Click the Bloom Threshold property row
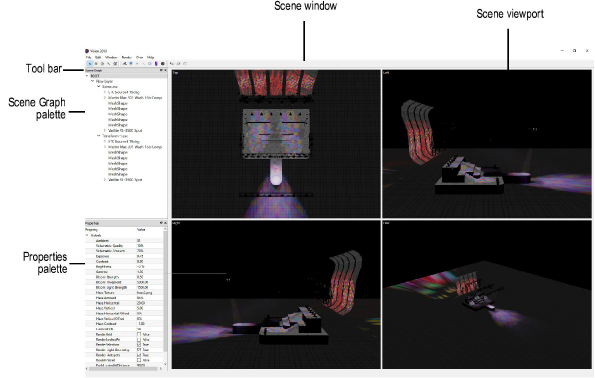Image resolution: width=595 pixels, height=378 pixels. [x=124, y=282]
